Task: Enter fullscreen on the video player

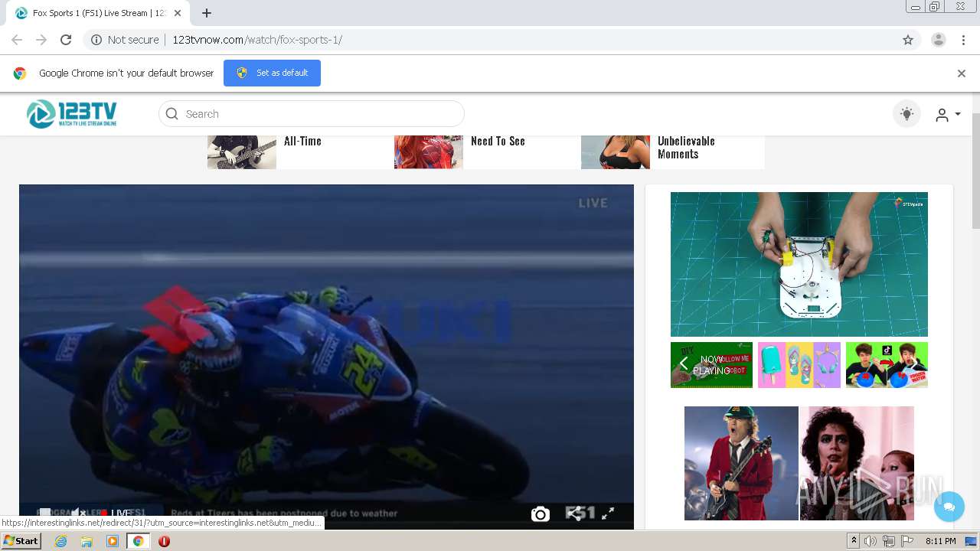Action: 608,514
